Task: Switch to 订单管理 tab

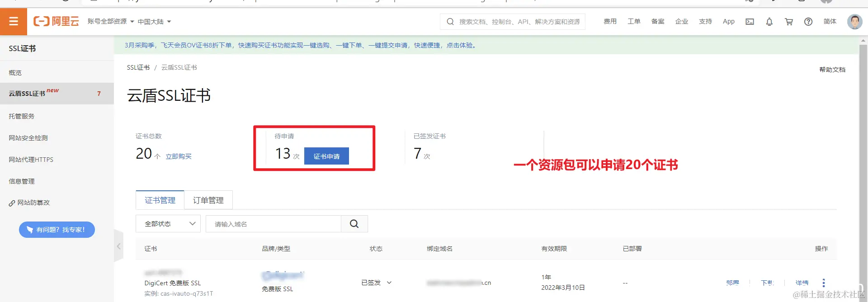Action: 208,200
